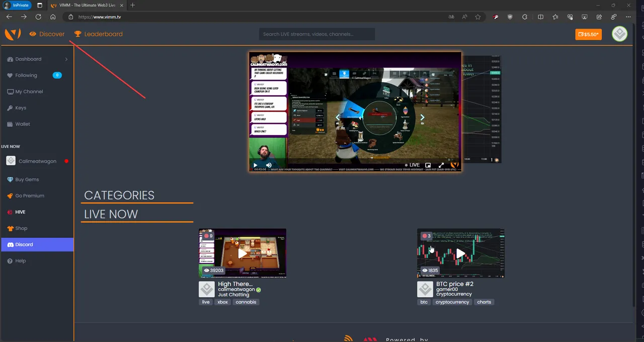The image size is (644, 342).
Task: Play the featured stream video
Action: (256, 165)
